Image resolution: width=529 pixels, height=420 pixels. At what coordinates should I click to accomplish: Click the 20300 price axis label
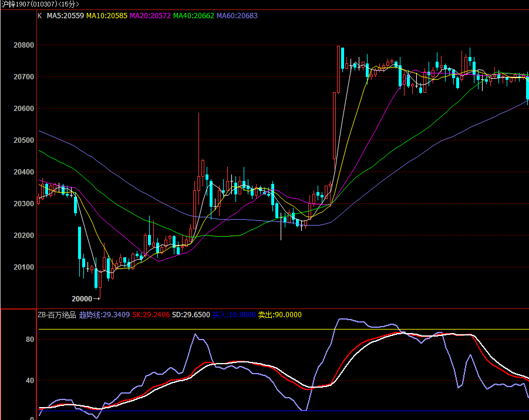tap(23, 204)
